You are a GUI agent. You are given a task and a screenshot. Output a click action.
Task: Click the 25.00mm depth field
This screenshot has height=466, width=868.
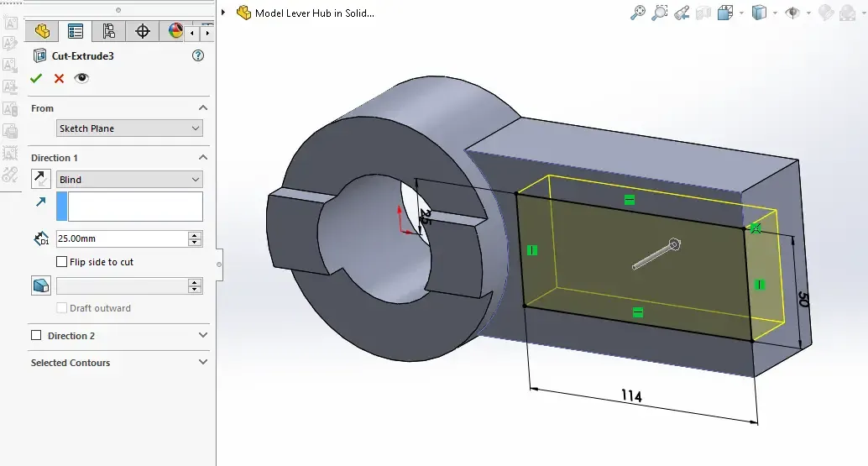point(122,238)
